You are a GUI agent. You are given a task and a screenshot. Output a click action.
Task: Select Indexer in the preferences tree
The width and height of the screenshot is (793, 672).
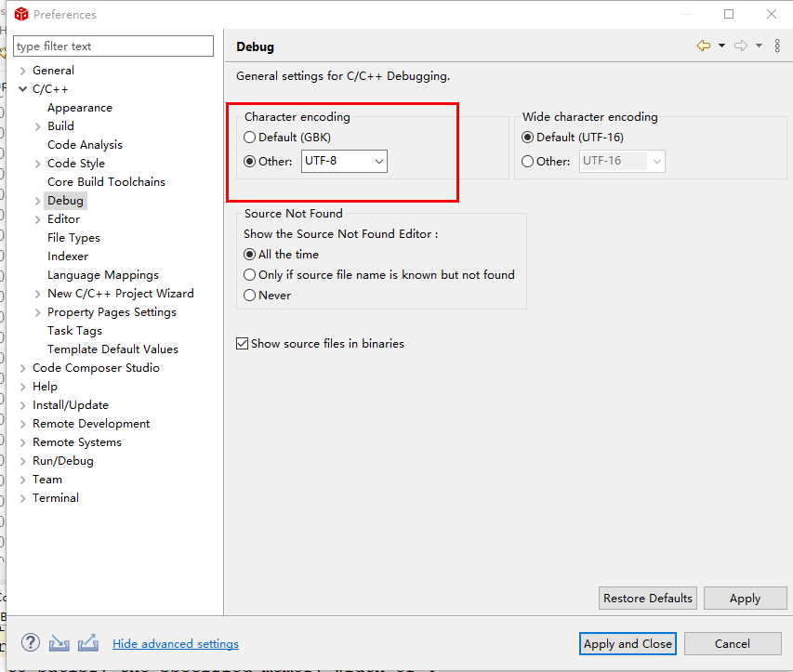pyautogui.click(x=68, y=257)
